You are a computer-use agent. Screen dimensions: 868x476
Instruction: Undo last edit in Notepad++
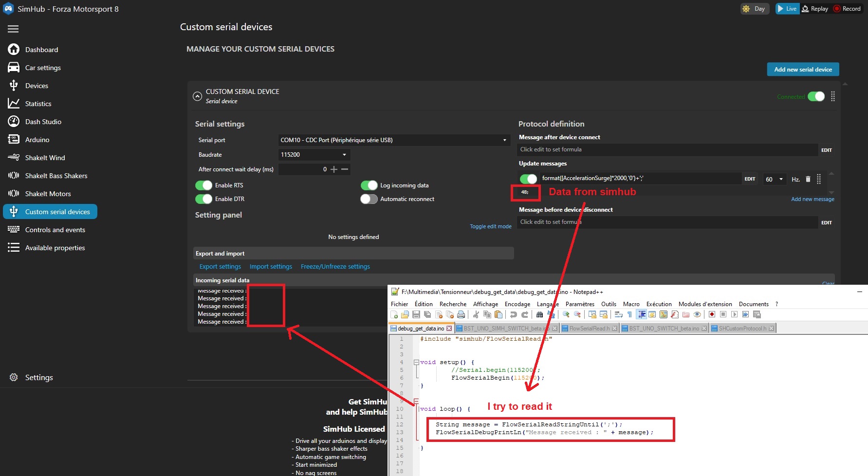coord(513,314)
